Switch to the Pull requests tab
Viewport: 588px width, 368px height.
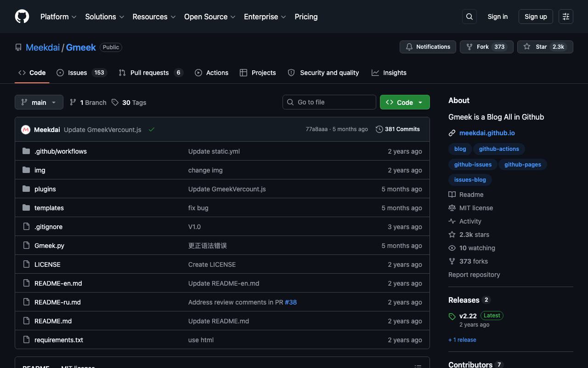point(151,73)
